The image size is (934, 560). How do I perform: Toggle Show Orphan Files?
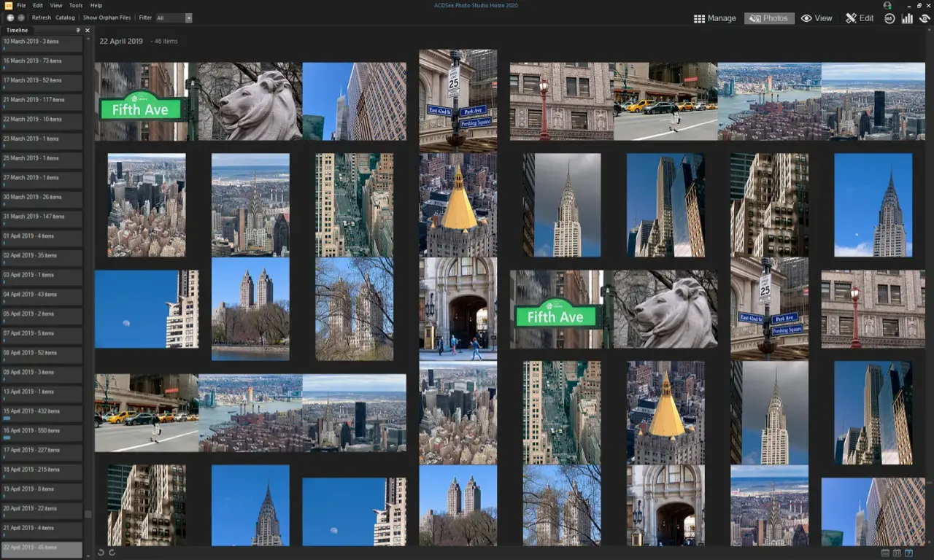pyautogui.click(x=107, y=17)
